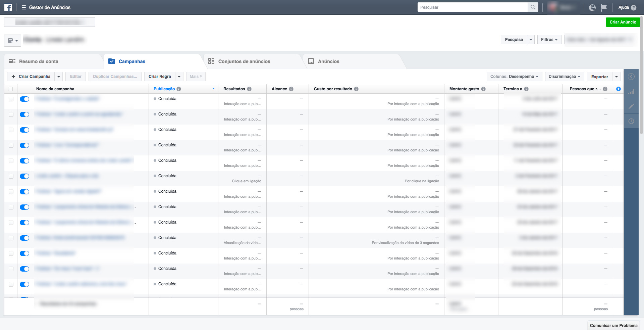Viewport: 644px width, 330px height.
Task: Open the clock history icon in right sidebar
Action: [631, 121]
